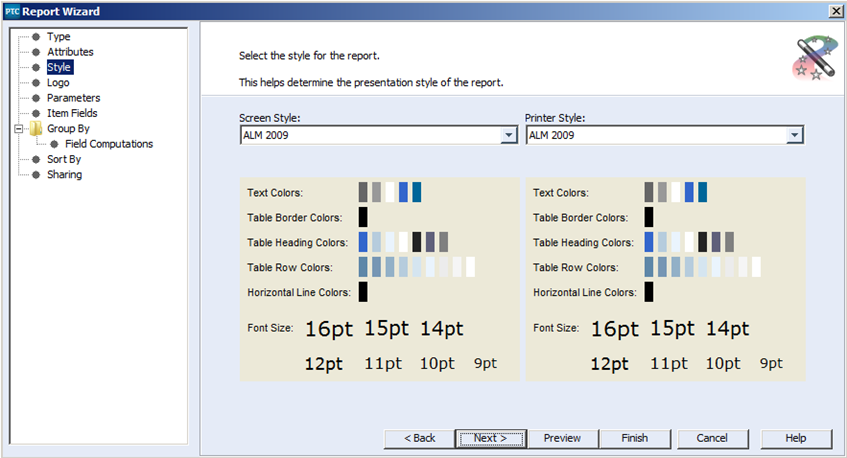Open the Screen Style dropdown arrow
This screenshot has width=847, height=458.
coord(508,136)
